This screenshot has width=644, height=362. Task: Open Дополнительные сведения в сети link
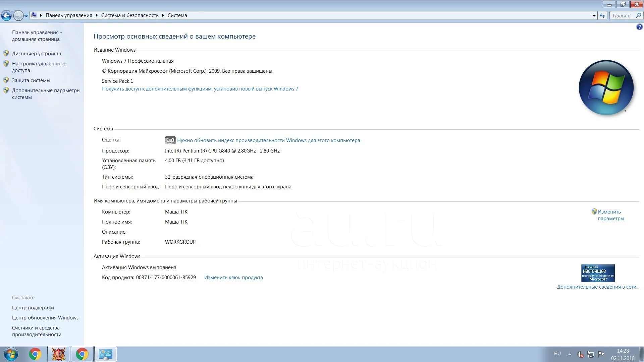(x=598, y=287)
